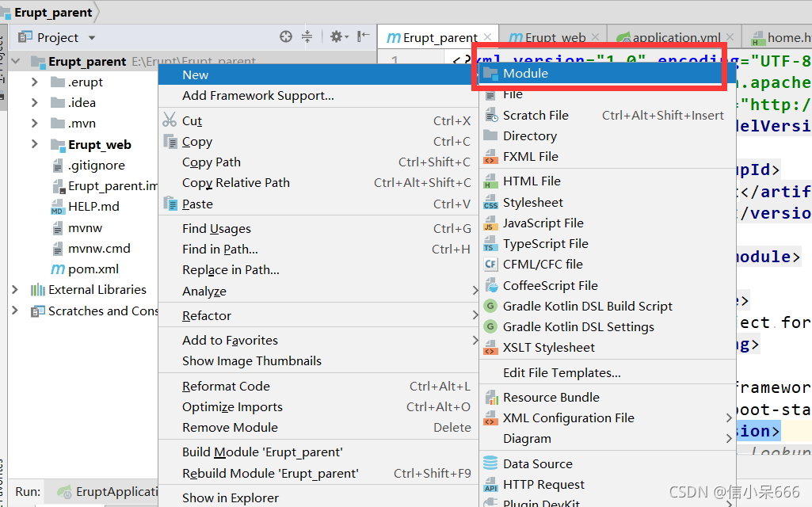Screen dimensions: 812x507
Task: Click the FXML File icon
Action: point(490,157)
